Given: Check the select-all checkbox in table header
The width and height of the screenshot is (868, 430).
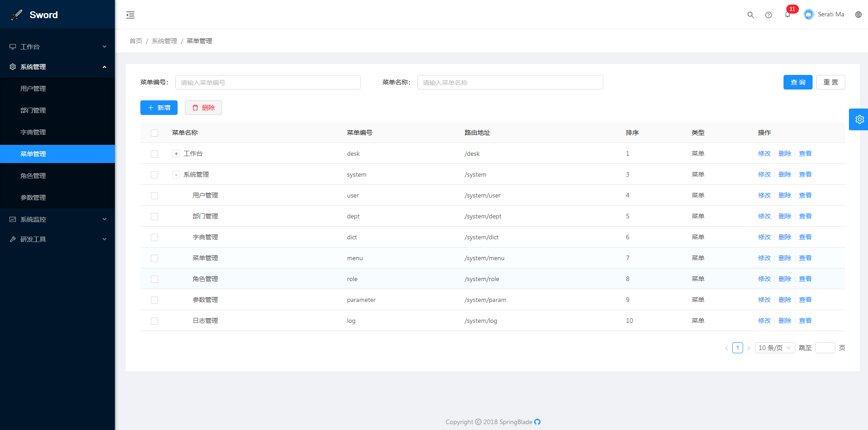Looking at the screenshot, I should (154, 133).
